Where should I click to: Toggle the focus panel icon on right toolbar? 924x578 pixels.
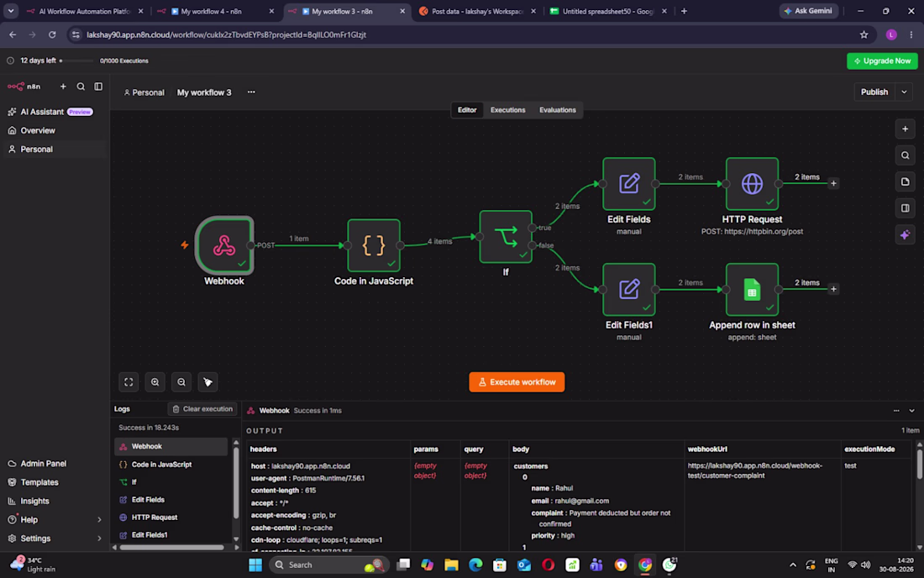(x=906, y=208)
